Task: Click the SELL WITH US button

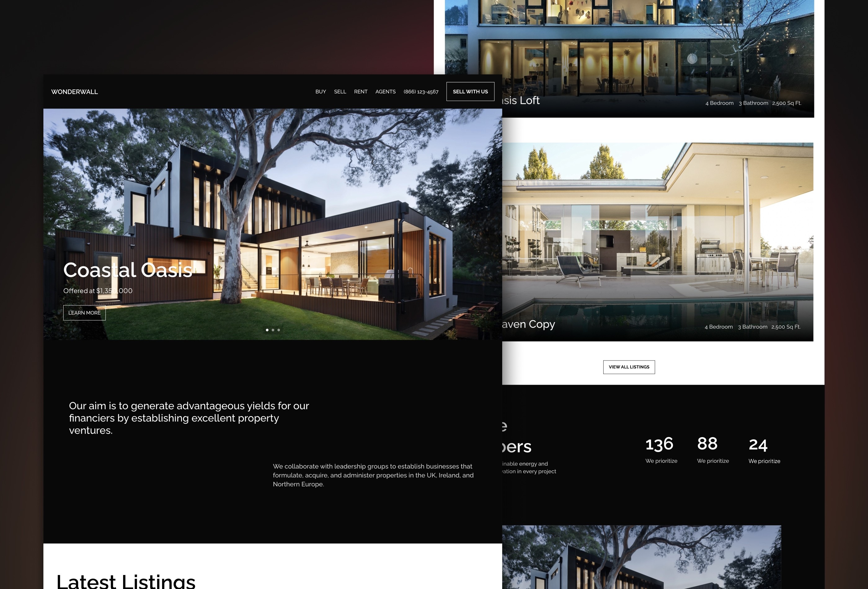Action: pyautogui.click(x=471, y=92)
